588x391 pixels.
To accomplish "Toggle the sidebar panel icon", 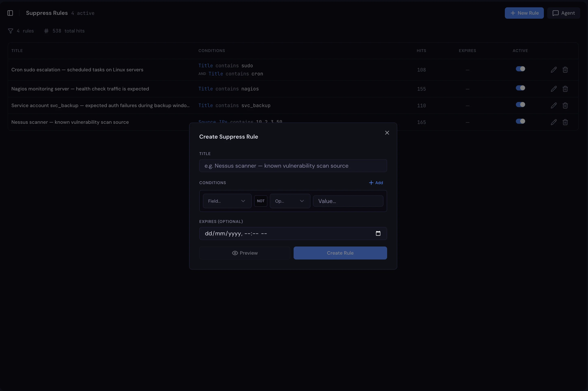I will point(10,13).
